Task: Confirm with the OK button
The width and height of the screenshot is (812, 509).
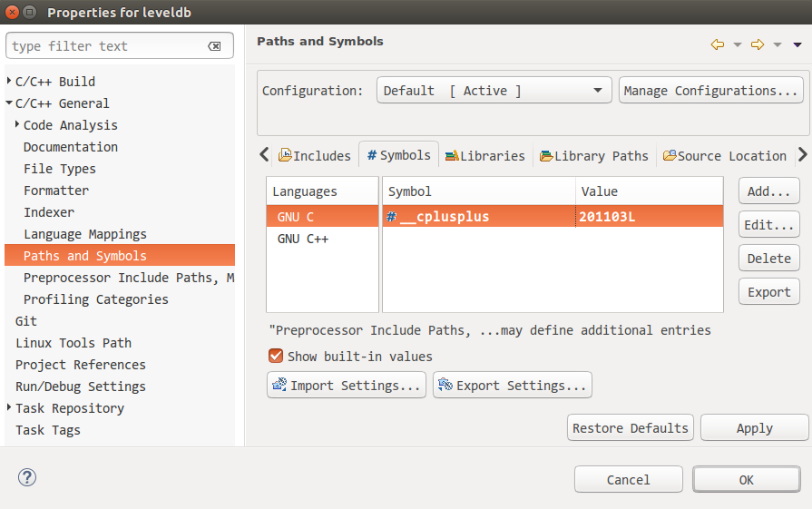Action: point(747,479)
